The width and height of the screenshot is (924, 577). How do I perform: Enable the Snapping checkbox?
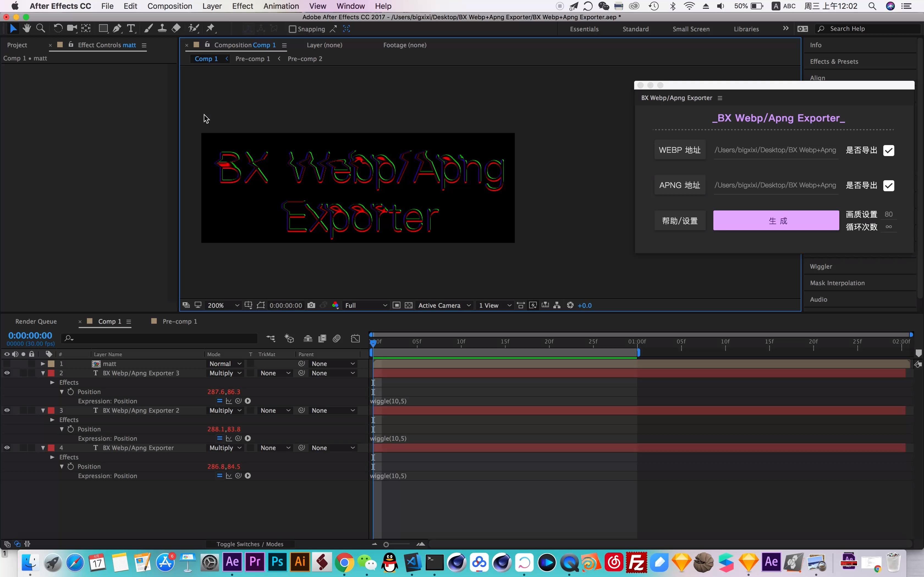pos(293,29)
